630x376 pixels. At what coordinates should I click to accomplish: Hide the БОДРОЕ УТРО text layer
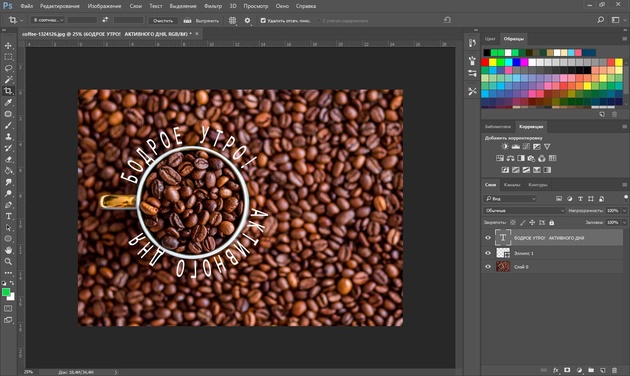(x=488, y=238)
